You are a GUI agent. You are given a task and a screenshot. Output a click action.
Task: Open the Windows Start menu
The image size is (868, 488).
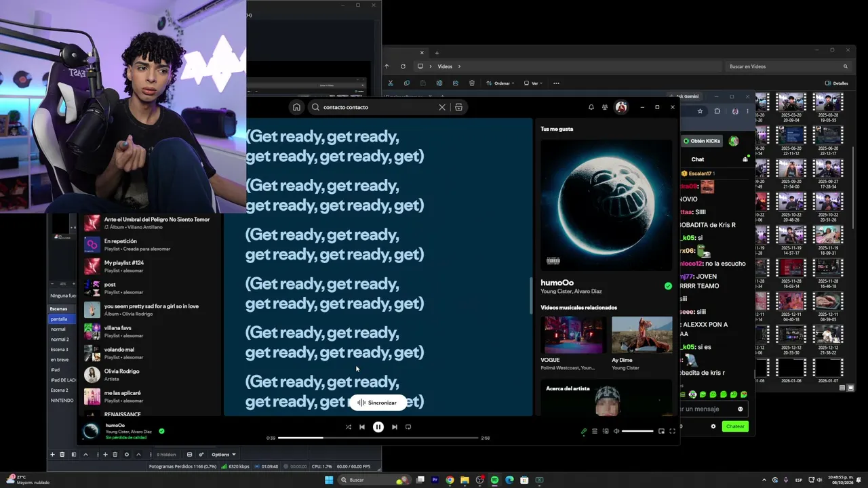tap(329, 480)
